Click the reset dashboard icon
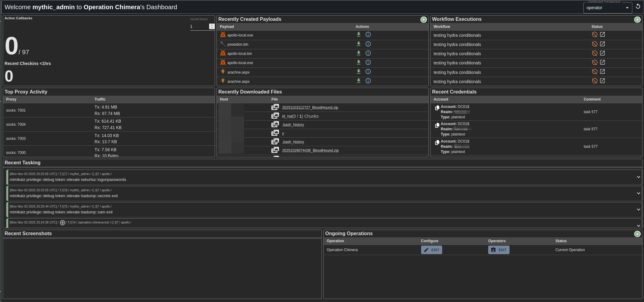The height and width of the screenshot is (302, 644). 638,6
